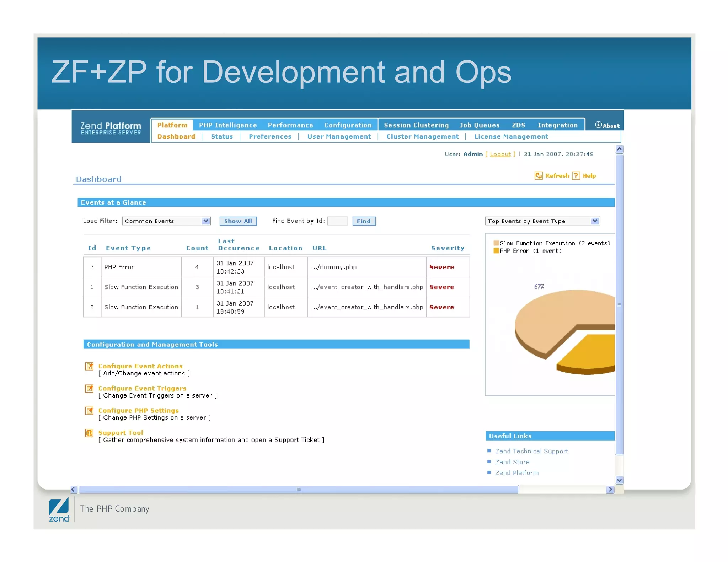Click the horizontal scroll left arrow
Screen dimensions: 728x562
[x=74, y=489]
